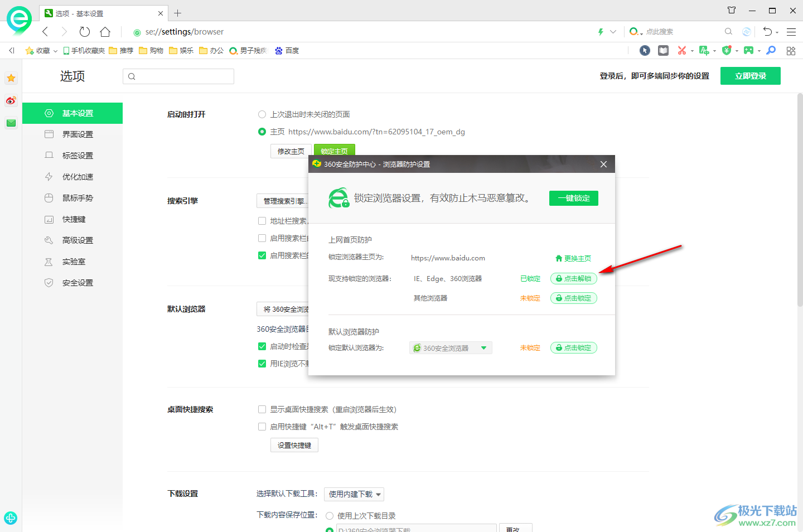Click the red scissors screenshot tool
Viewport: 803px width, 532px height.
coord(681,51)
